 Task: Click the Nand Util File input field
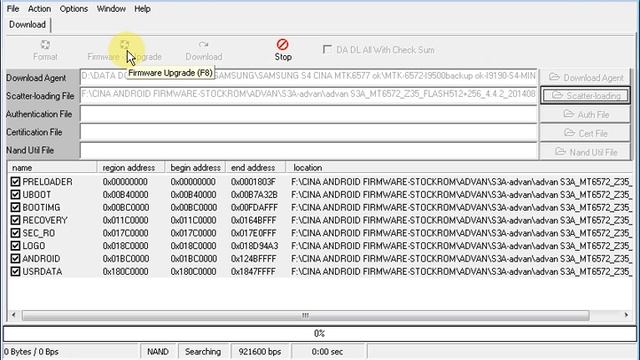click(309, 150)
